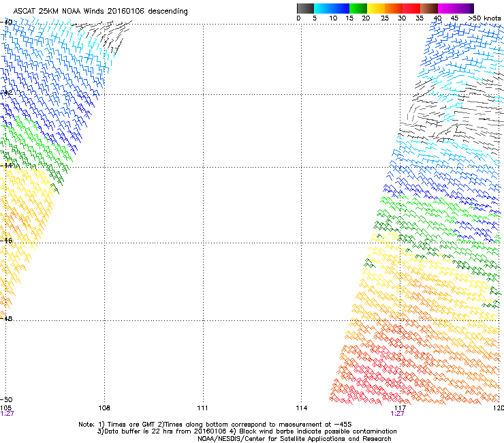The image size is (504, 443).
Task: Select the red 30-35 knots legend segment
Action: (411, 8)
